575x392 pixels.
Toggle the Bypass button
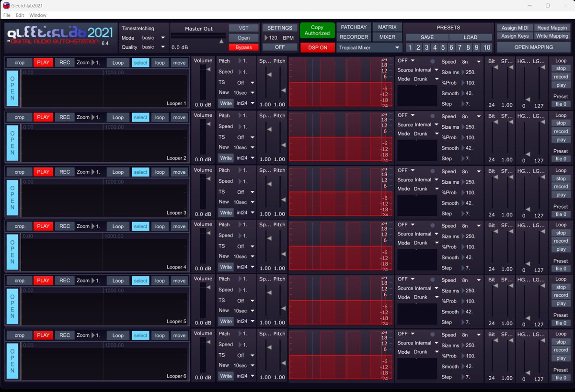(243, 47)
